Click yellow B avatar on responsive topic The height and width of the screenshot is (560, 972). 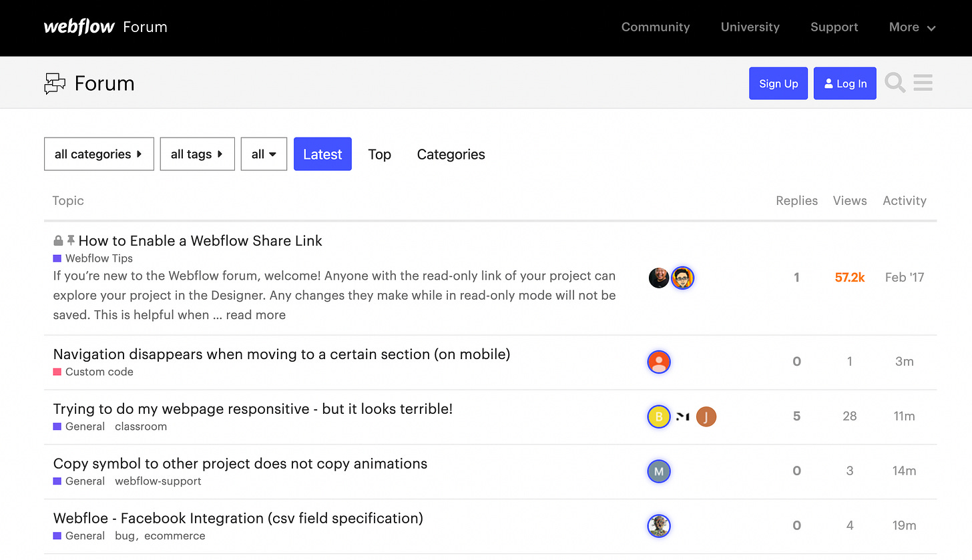point(659,416)
